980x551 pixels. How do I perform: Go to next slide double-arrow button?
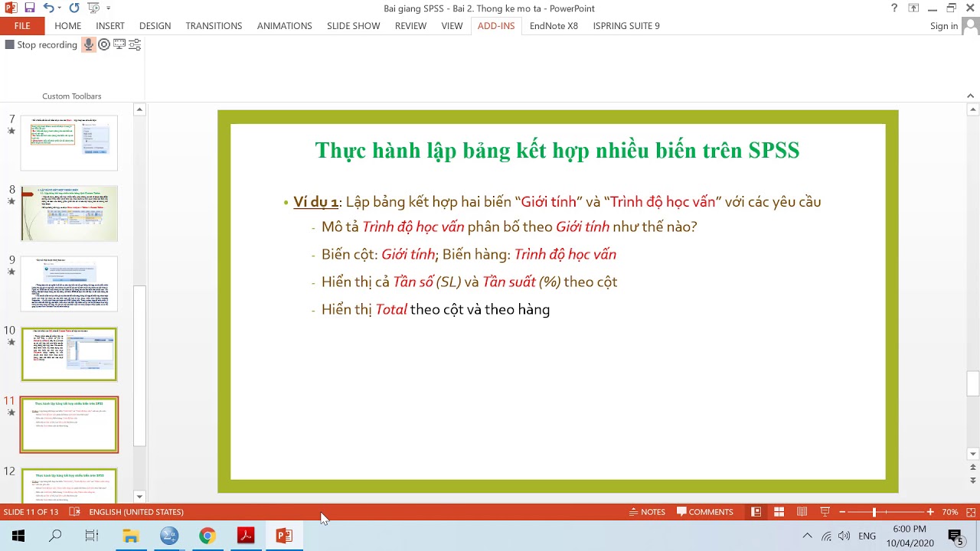(x=973, y=482)
